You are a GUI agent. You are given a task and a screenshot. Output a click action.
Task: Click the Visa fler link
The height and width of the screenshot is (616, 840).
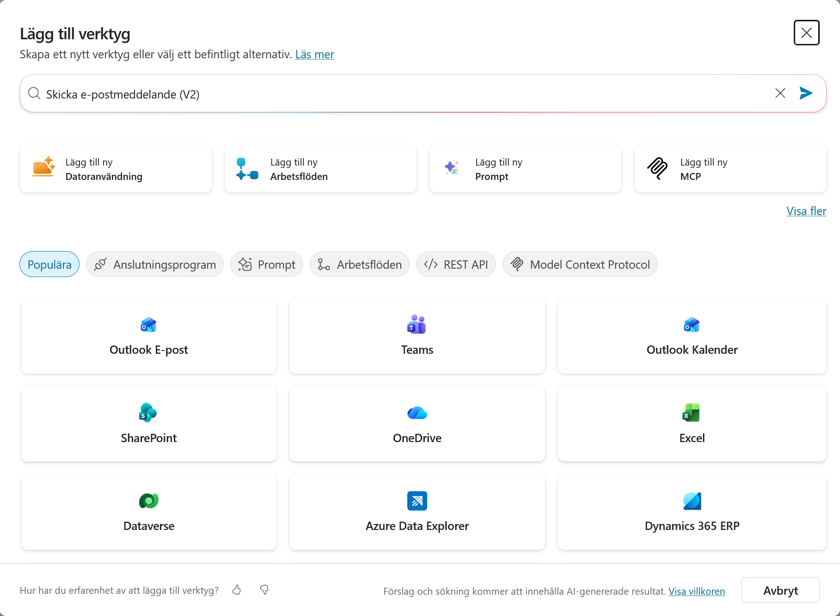(806, 211)
